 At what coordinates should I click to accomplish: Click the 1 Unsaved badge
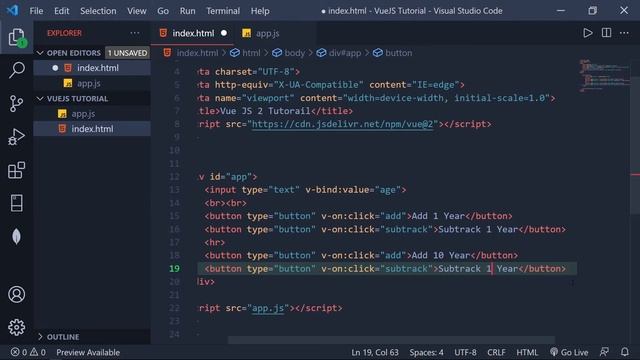pyautogui.click(x=127, y=53)
